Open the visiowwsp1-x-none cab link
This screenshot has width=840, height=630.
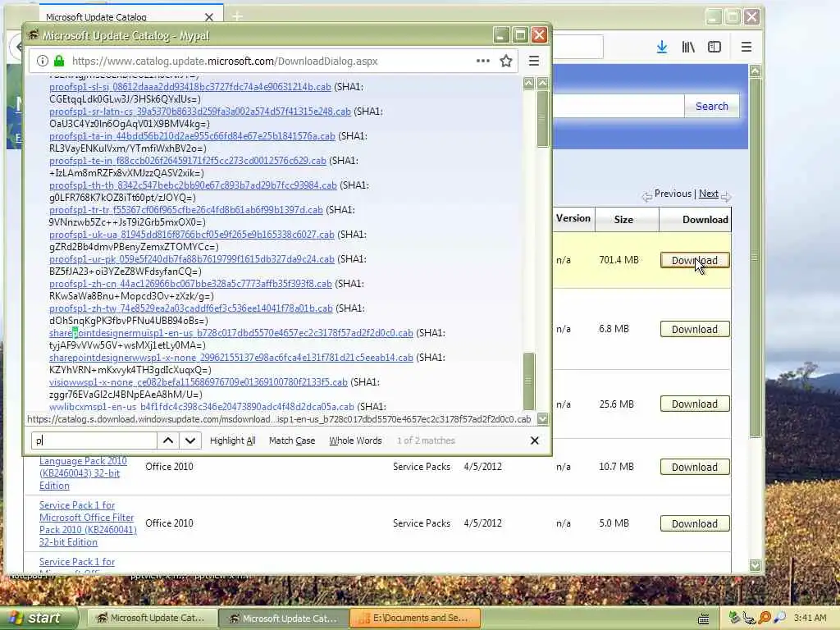click(x=199, y=382)
